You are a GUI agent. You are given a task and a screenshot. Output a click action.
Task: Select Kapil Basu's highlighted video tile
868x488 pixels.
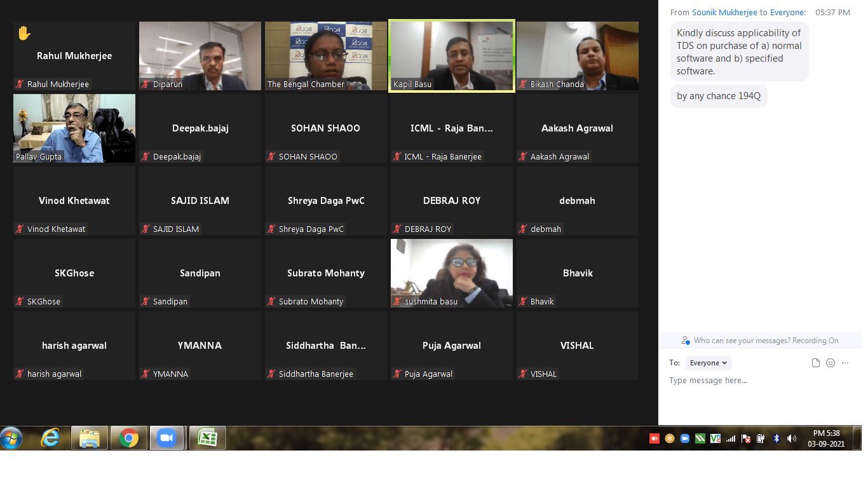coord(452,56)
